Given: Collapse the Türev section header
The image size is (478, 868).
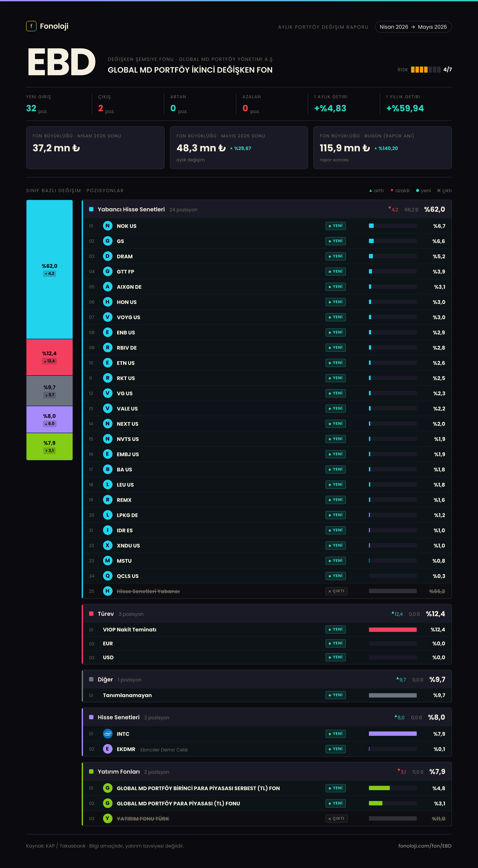Looking at the screenshot, I should (267, 614).
